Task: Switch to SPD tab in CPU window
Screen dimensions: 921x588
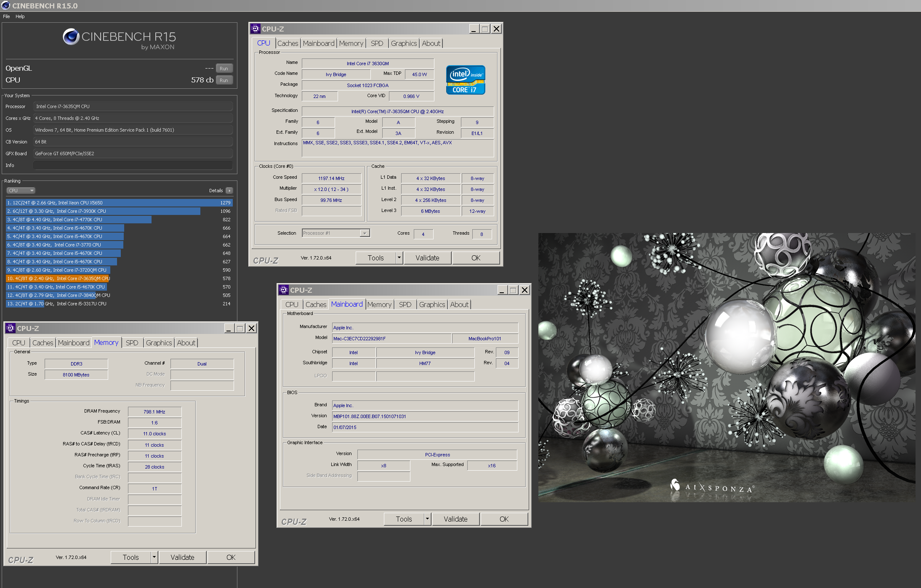Action: pos(377,43)
